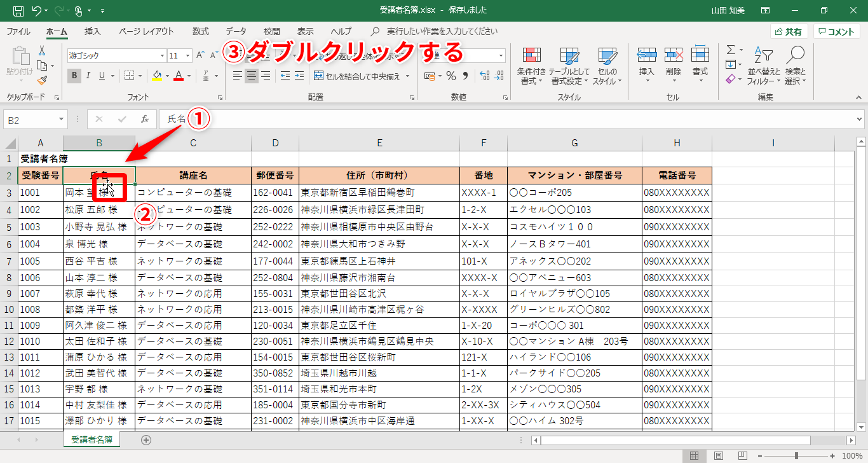Turn off center alignment

pyautogui.click(x=252, y=76)
